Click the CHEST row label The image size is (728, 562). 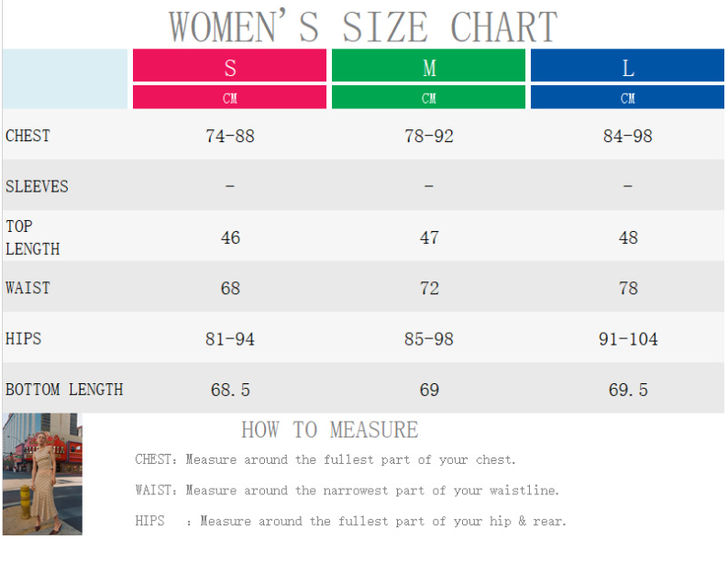pos(28,136)
